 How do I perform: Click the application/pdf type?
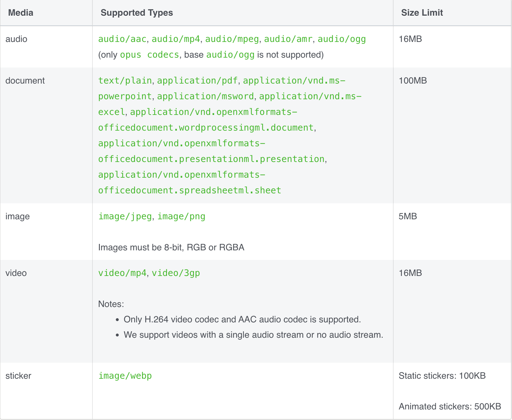197,81
